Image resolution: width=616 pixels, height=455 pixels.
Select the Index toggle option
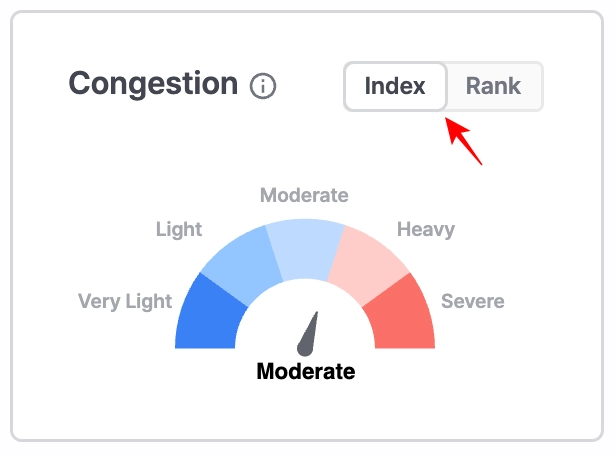pyautogui.click(x=395, y=86)
